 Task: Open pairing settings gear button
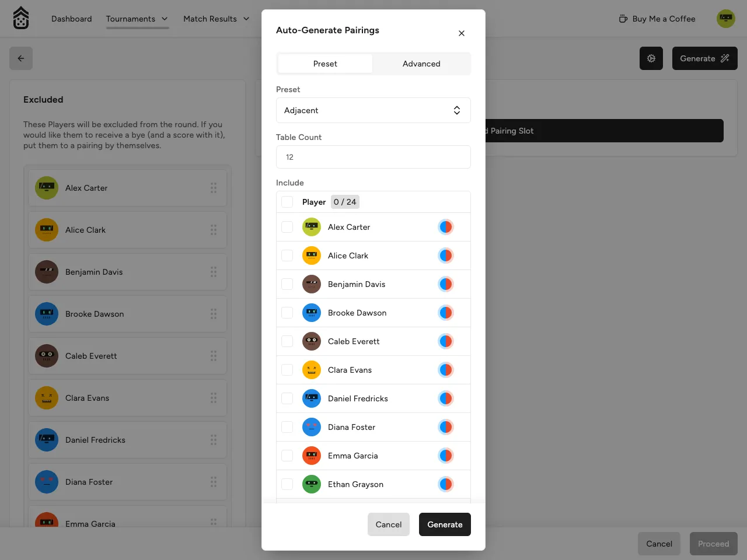(x=651, y=58)
